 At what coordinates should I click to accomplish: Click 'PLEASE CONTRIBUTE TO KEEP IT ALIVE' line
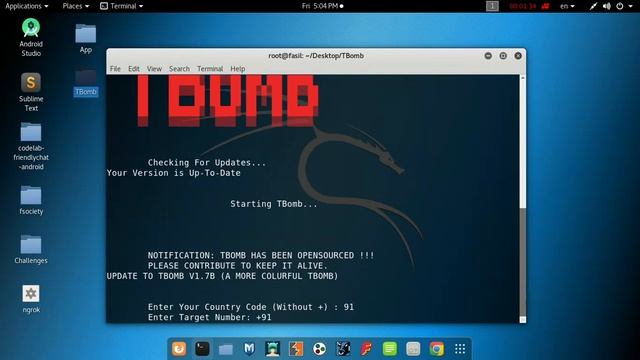(238, 266)
